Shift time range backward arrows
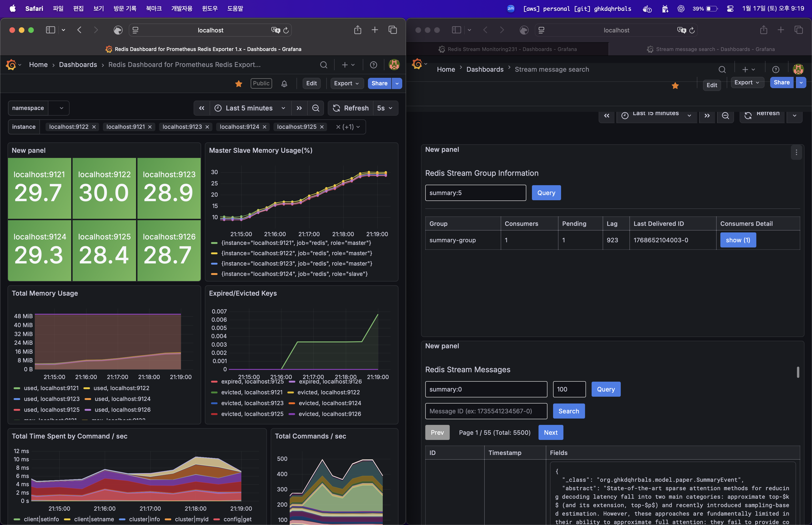 202,108
